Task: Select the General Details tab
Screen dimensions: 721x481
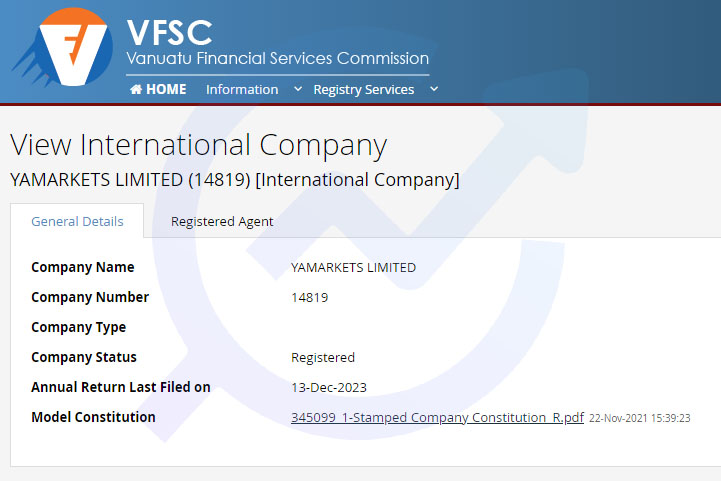Action: 77,221
